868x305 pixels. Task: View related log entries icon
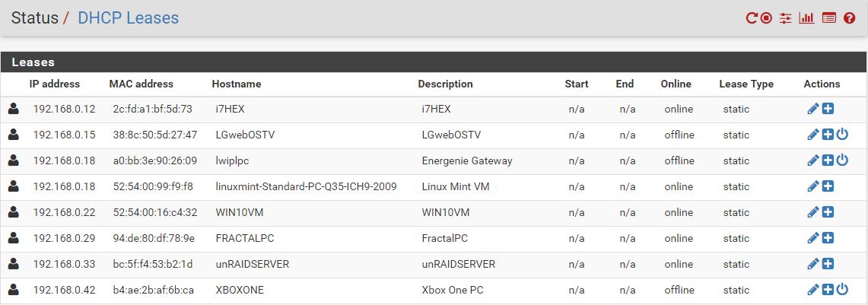pos(829,18)
